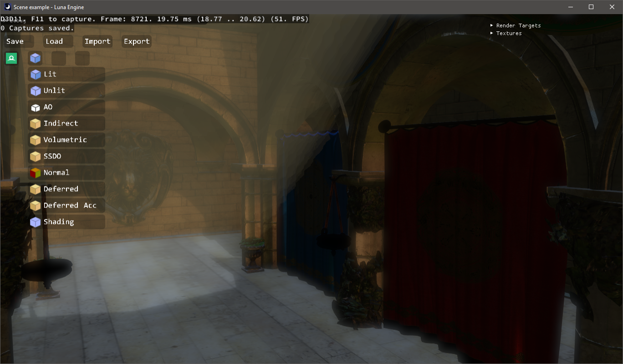Screen dimensions: 623x364
Task: Choose the white AO cube icon
Action: point(36,107)
